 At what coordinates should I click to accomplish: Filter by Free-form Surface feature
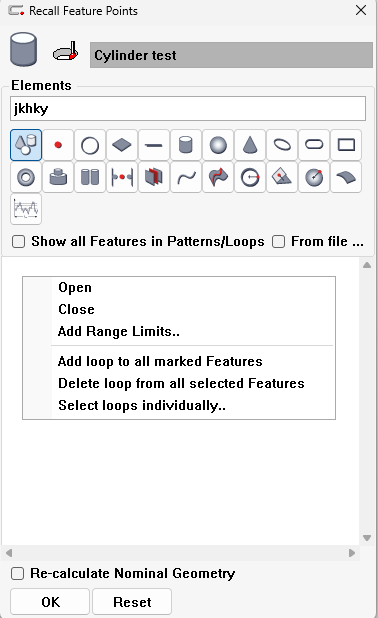(346, 177)
